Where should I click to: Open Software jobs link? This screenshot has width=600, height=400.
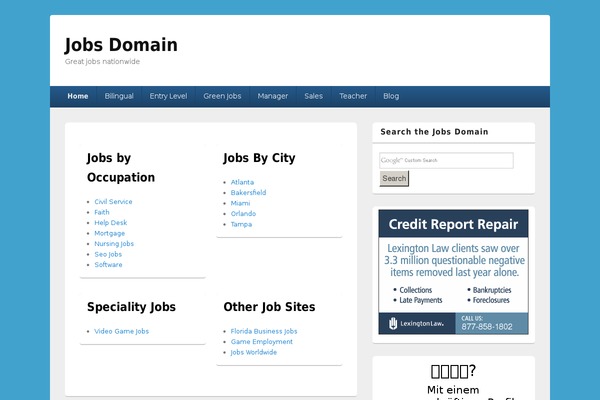108,265
